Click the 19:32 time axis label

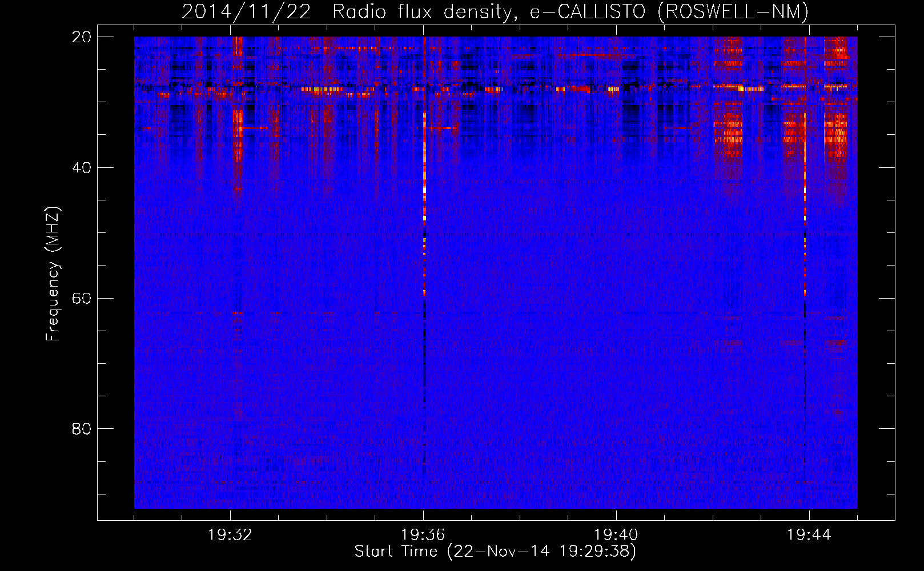point(230,535)
